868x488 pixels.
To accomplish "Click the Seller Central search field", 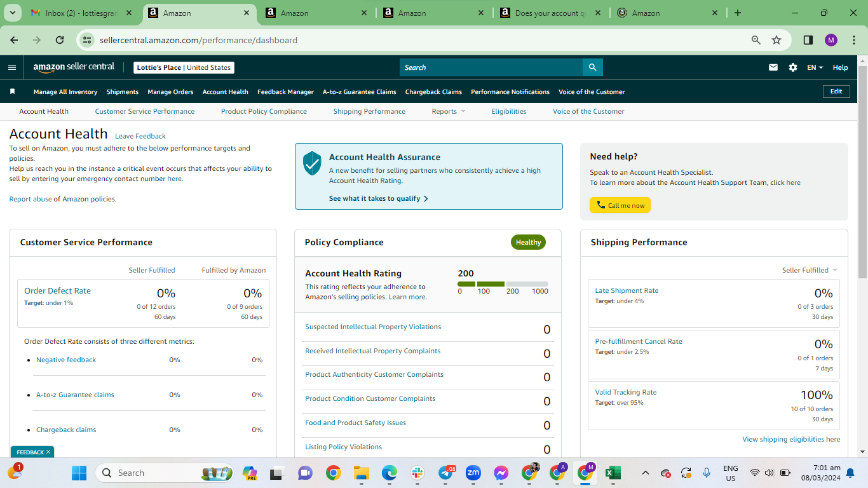I will click(x=491, y=67).
